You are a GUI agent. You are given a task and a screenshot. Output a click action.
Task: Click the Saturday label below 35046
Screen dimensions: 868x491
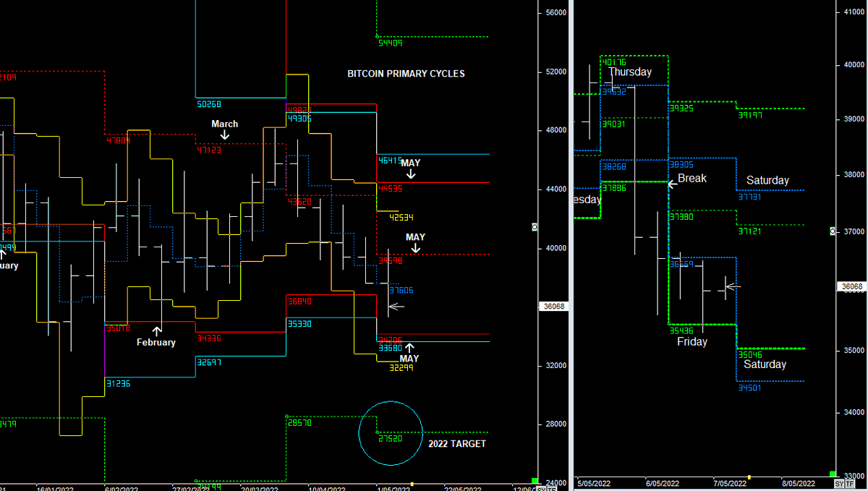(765, 364)
